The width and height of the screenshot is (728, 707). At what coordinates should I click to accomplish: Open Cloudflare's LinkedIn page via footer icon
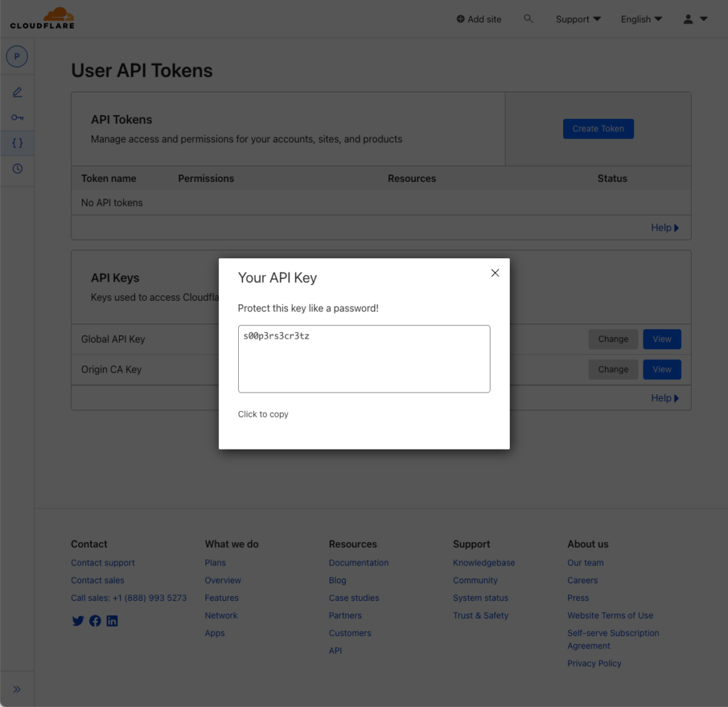pos(112,620)
